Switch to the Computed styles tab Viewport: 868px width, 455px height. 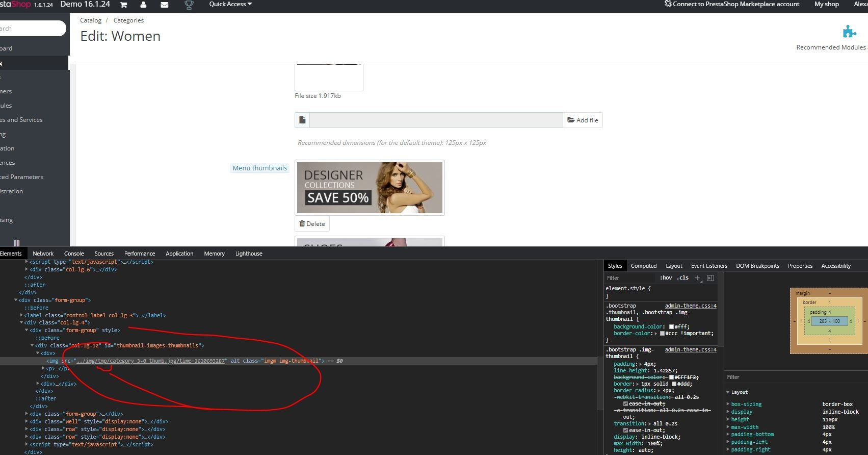click(644, 266)
